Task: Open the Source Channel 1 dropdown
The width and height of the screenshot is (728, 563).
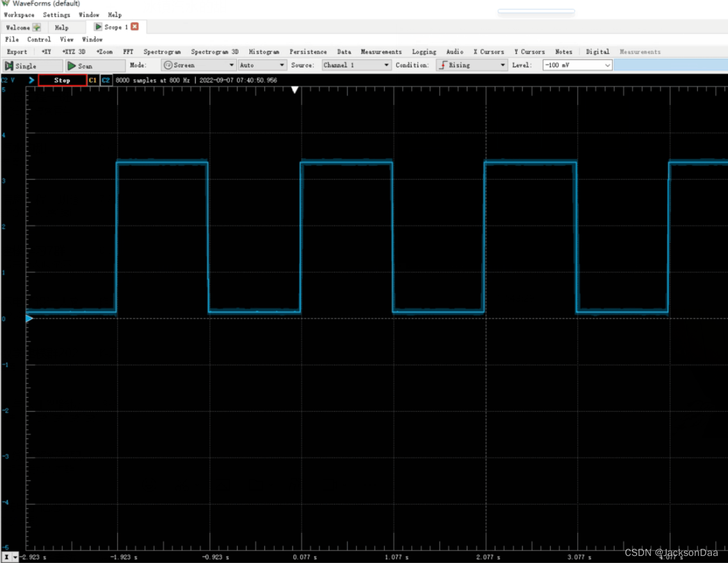Action: [x=356, y=65]
